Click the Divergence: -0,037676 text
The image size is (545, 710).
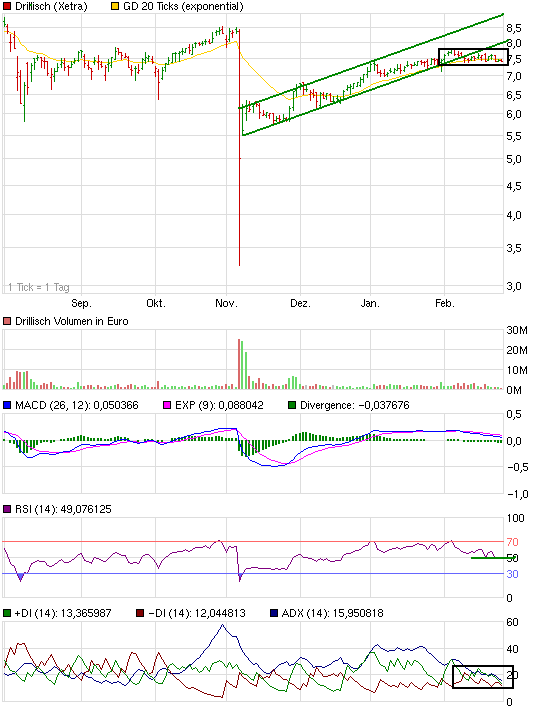click(x=354, y=405)
